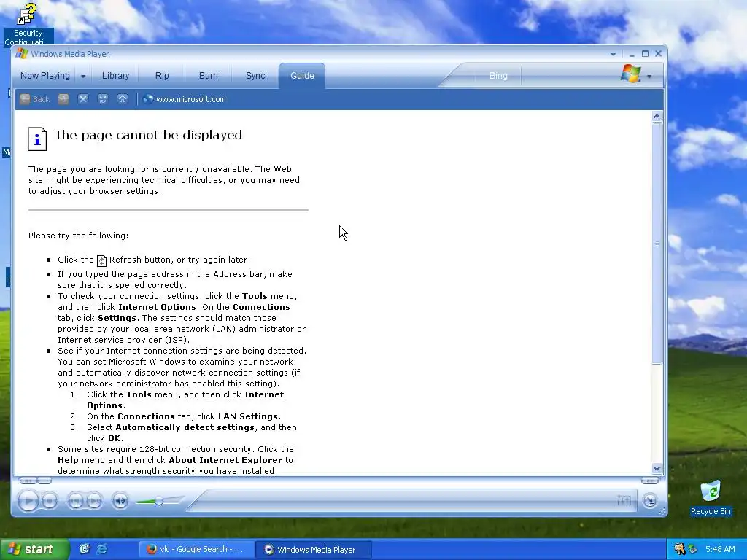Click the Forward navigation icon
Screen dimensions: 747x560
point(63,99)
